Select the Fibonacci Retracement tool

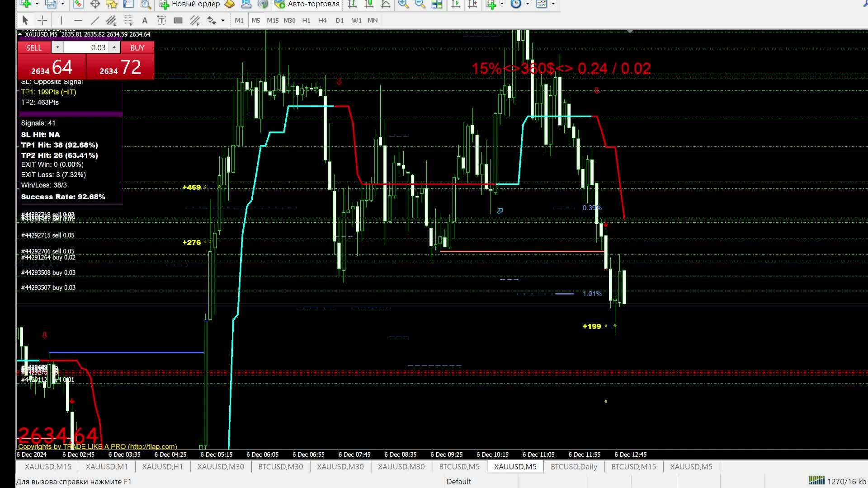tap(128, 21)
